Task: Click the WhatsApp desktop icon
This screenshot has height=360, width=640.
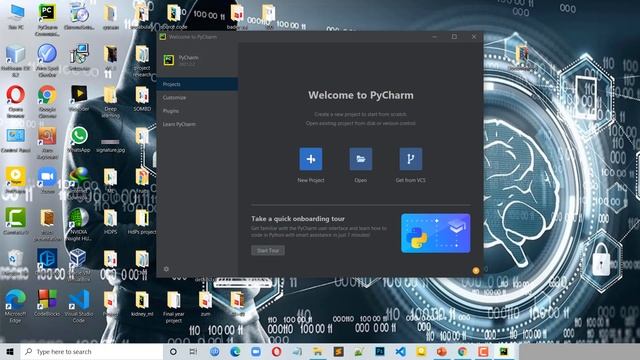Action: pyautogui.click(x=79, y=140)
